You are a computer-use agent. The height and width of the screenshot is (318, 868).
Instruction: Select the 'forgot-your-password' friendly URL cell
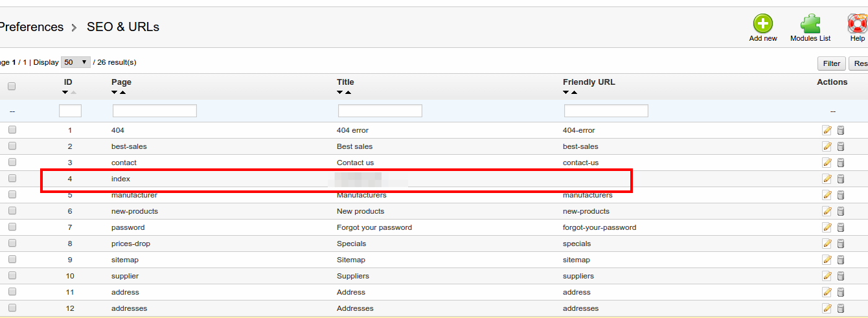pyautogui.click(x=599, y=227)
